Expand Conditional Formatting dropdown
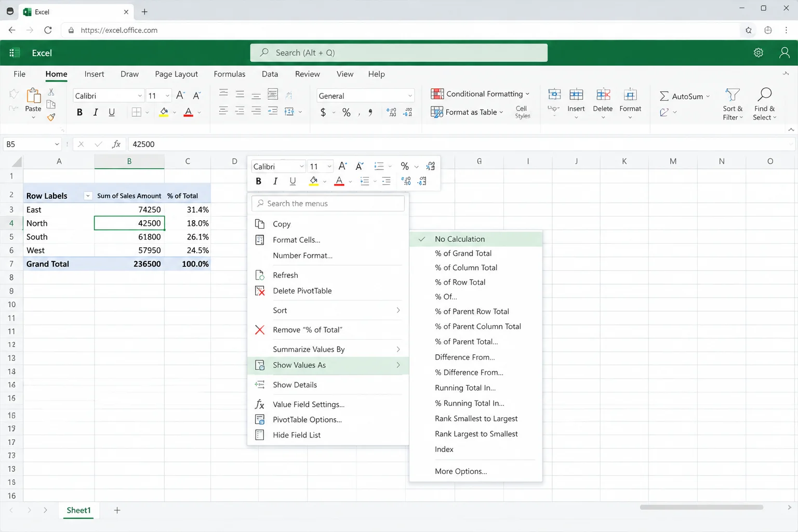Viewport: 798px width, 532px height. 527,94
